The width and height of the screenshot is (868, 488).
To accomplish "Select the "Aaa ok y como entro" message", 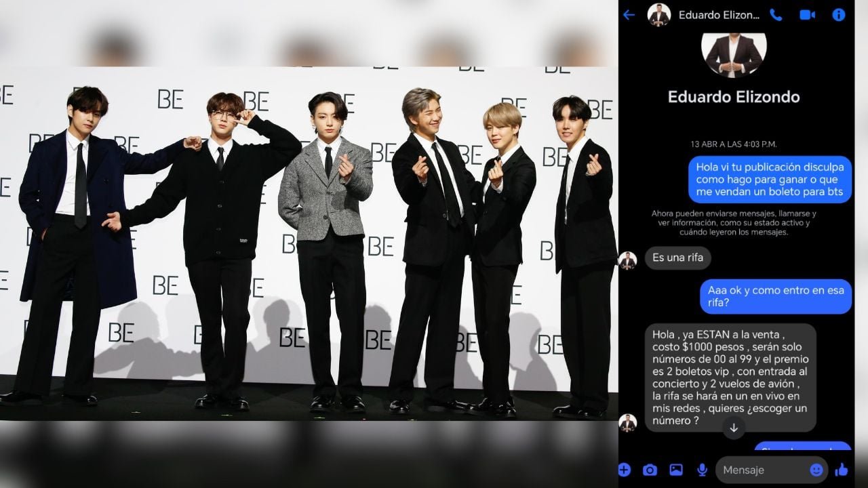I will coord(775,297).
